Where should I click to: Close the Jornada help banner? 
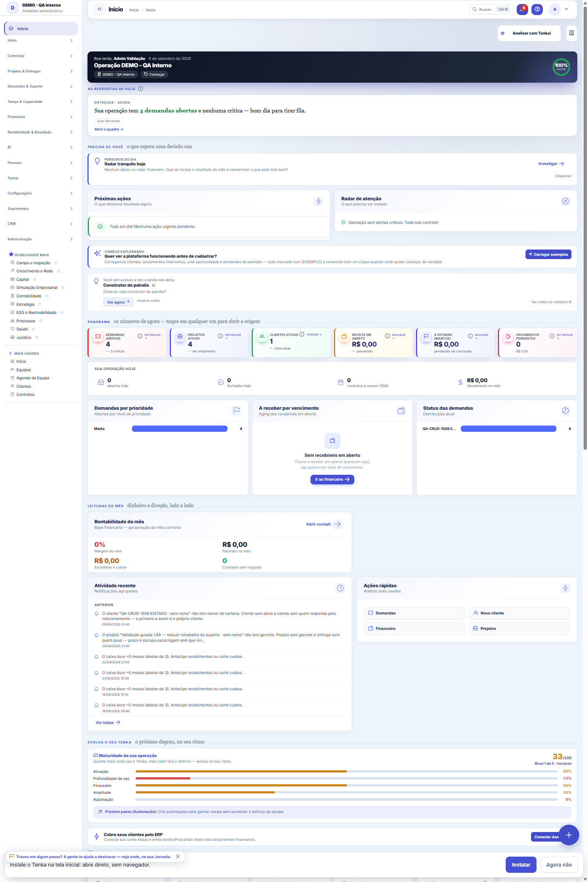click(178, 857)
